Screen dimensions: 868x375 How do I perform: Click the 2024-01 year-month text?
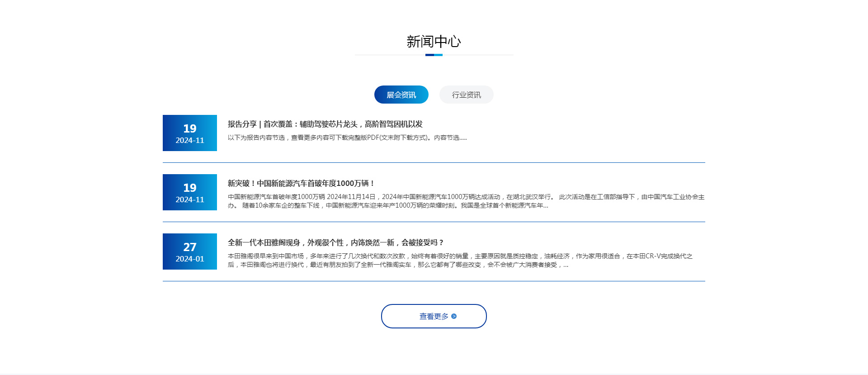coord(190,259)
